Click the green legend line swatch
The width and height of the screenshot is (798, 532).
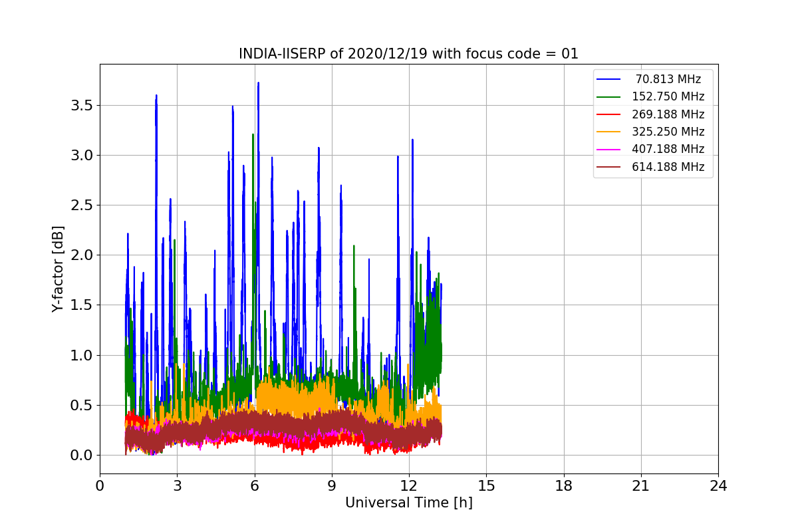click(x=609, y=96)
